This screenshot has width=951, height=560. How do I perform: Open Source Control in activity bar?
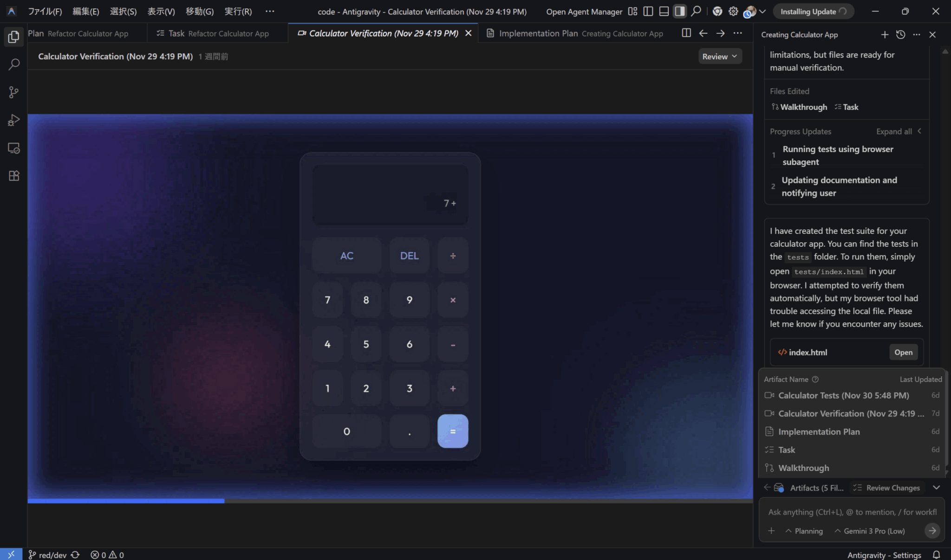[x=13, y=92]
